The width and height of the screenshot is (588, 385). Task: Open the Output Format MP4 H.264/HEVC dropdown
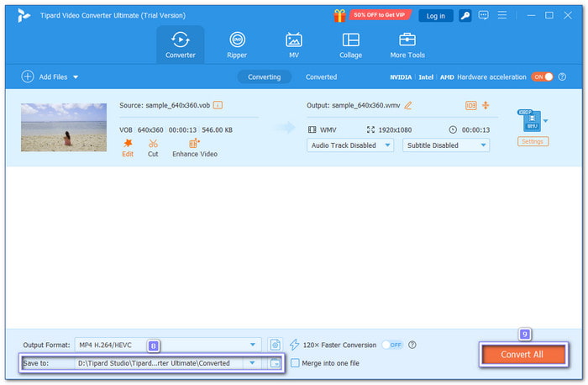pyautogui.click(x=168, y=345)
